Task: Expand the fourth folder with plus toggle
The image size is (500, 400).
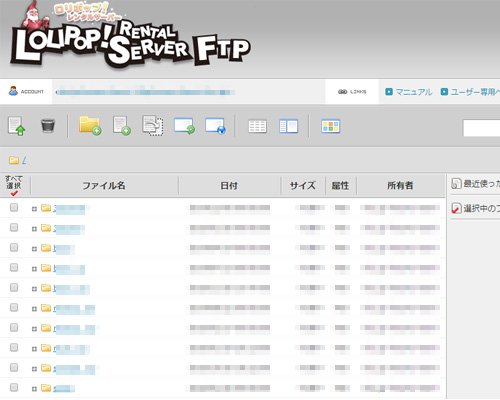Action: 34,269
